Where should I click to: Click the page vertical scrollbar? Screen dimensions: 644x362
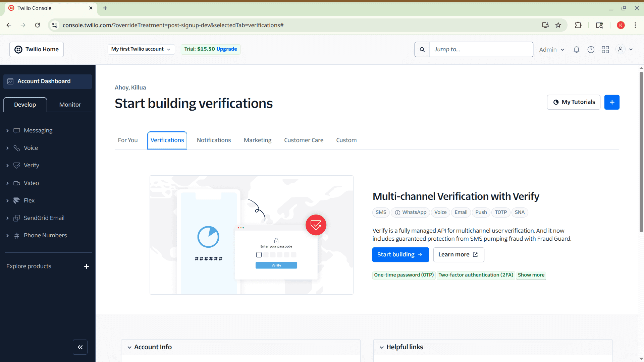pyautogui.click(x=641, y=151)
